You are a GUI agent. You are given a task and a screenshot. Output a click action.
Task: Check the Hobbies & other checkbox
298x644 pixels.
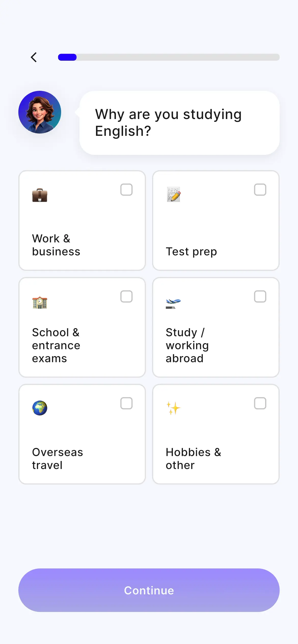pos(260,403)
